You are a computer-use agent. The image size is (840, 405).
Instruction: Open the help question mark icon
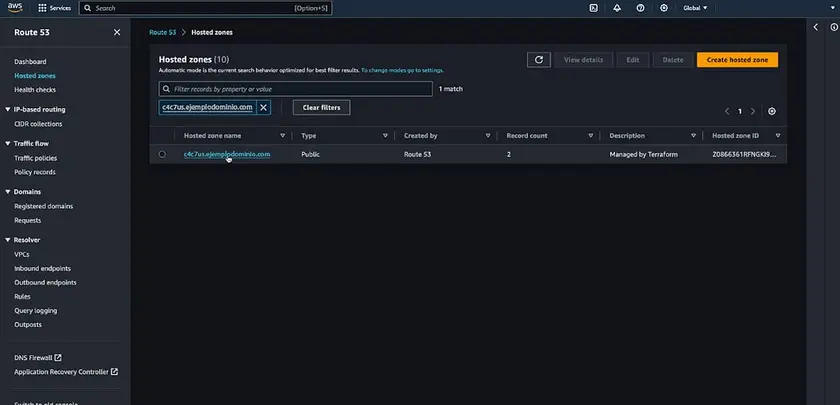[x=640, y=8]
